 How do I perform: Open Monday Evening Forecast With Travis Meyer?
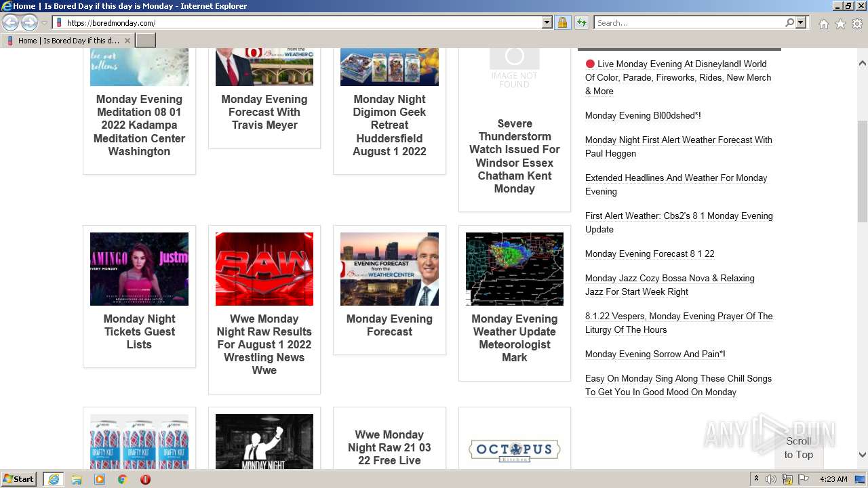(x=264, y=112)
